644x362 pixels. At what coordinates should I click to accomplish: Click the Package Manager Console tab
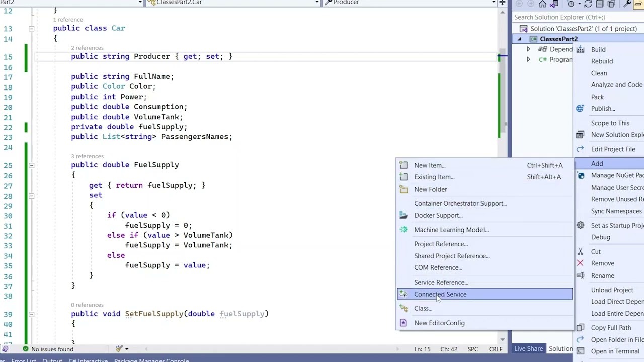pos(151,360)
